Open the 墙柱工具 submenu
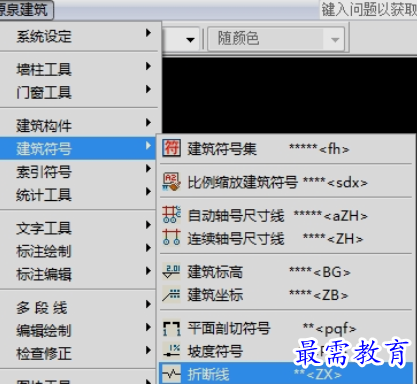The height and width of the screenshot is (384, 417). tap(79, 69)
